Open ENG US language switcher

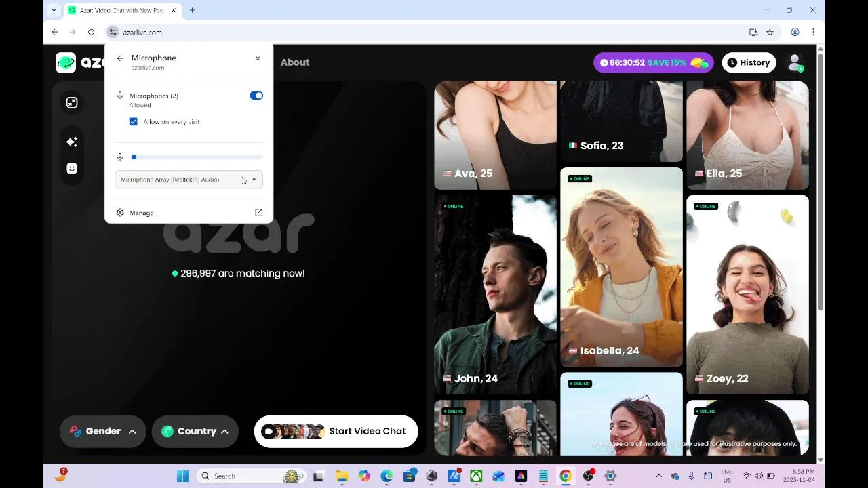coord(727,476)
